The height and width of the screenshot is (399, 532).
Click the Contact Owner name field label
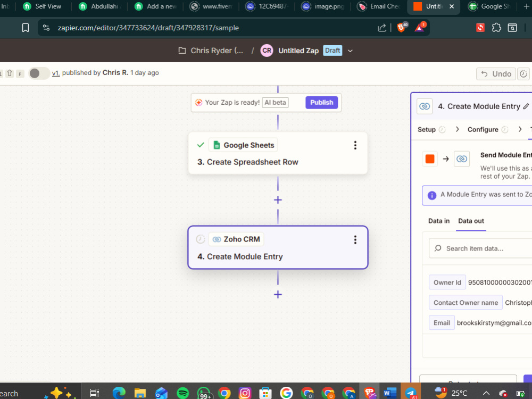click(x=465, y=303)
